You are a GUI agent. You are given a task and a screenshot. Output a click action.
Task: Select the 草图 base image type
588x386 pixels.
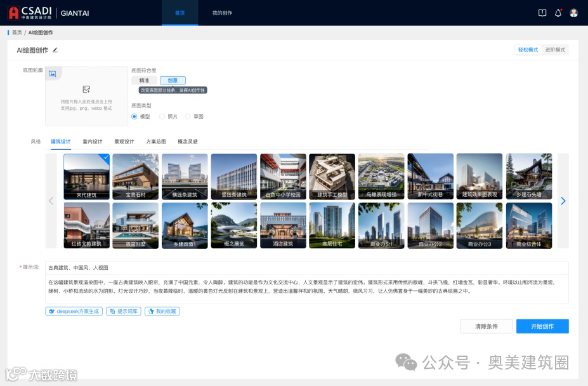(194, 116)
